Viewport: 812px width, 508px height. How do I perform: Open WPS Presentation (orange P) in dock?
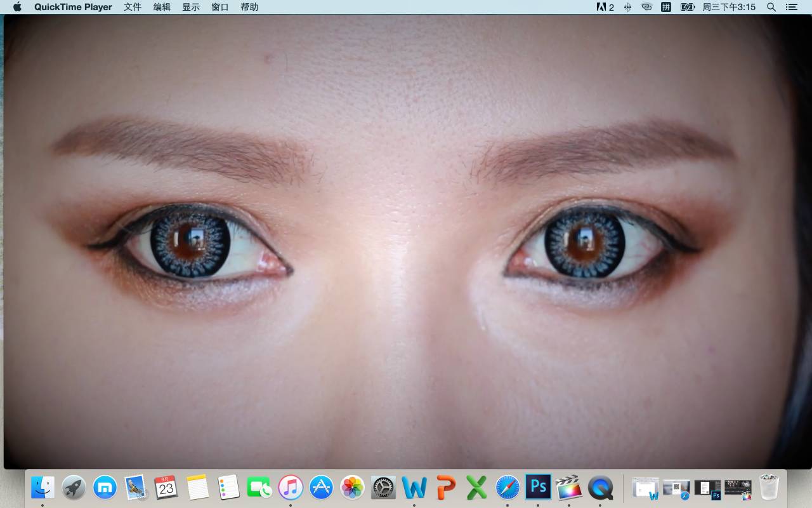[x=446, y=488]
